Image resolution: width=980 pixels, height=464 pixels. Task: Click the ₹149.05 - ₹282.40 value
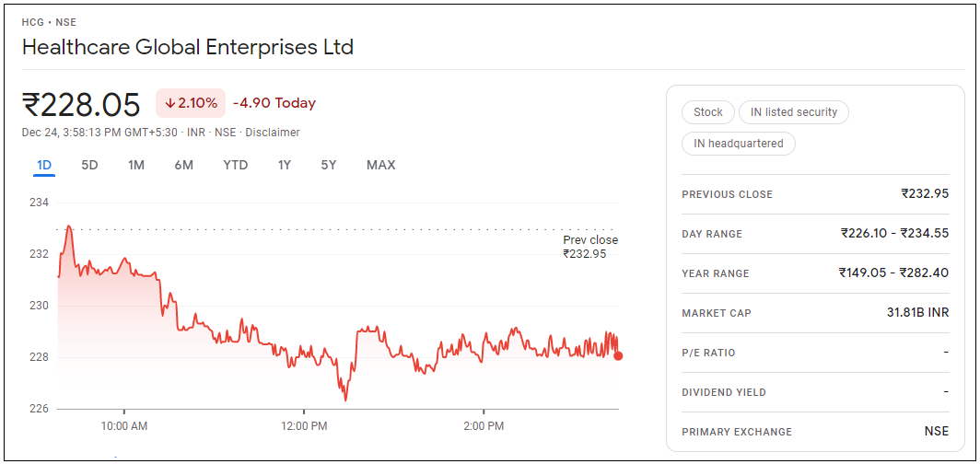point(893,273)
